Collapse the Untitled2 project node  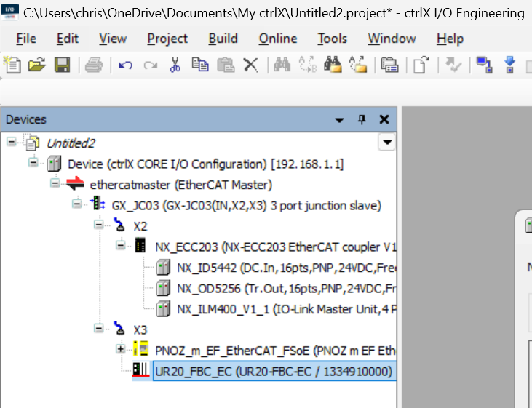pos(11,141)
